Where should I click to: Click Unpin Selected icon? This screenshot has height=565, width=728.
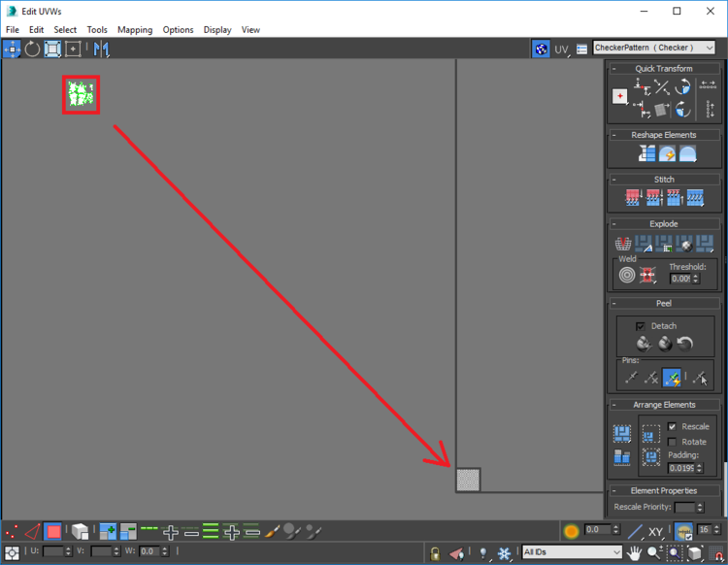point(651,378)
